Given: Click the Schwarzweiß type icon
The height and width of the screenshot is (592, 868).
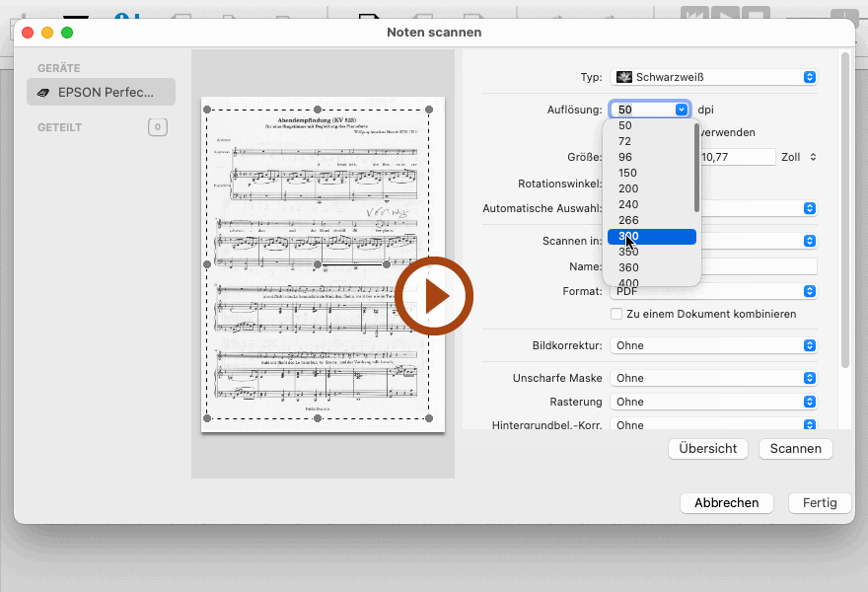Looking at the screenshot, I should [623, 77].
